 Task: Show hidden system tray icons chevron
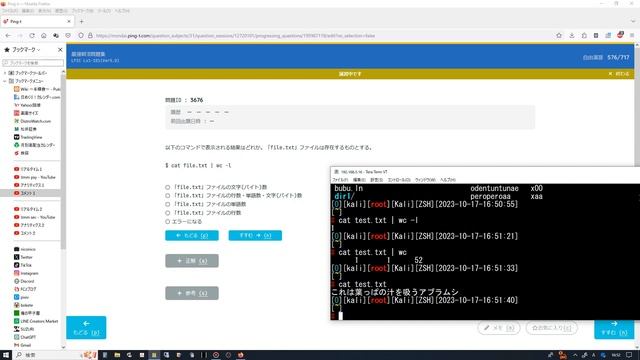tap(575, 355)
